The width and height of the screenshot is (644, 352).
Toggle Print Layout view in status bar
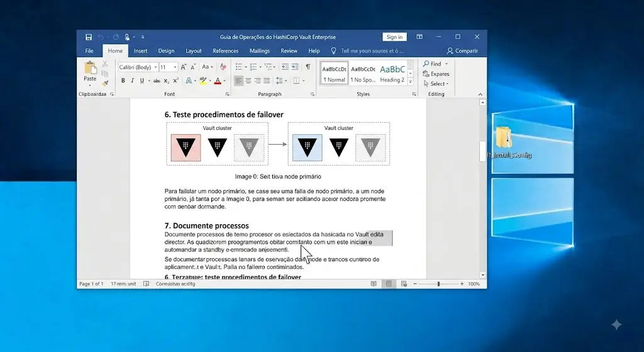(389, 284)
